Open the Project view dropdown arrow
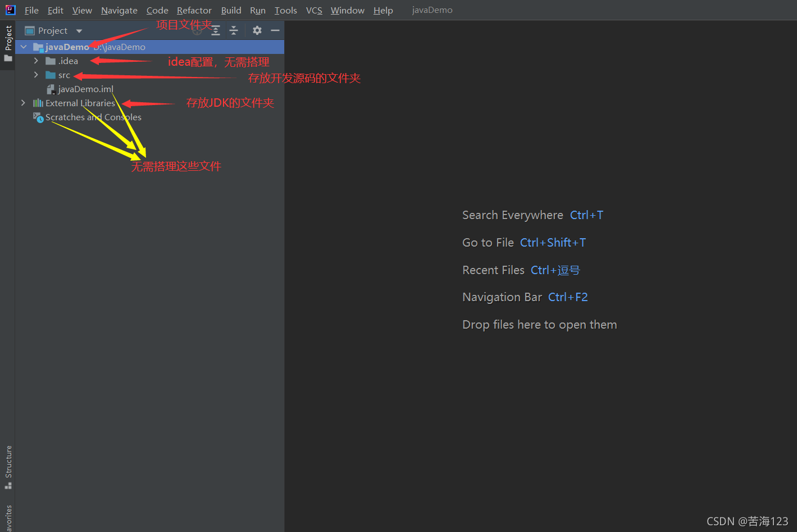Screen dimensions: 797x532 [x=79, y=31]
